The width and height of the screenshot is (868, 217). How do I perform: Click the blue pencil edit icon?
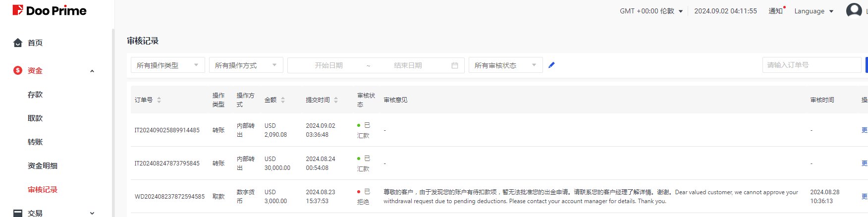(551, 65)
